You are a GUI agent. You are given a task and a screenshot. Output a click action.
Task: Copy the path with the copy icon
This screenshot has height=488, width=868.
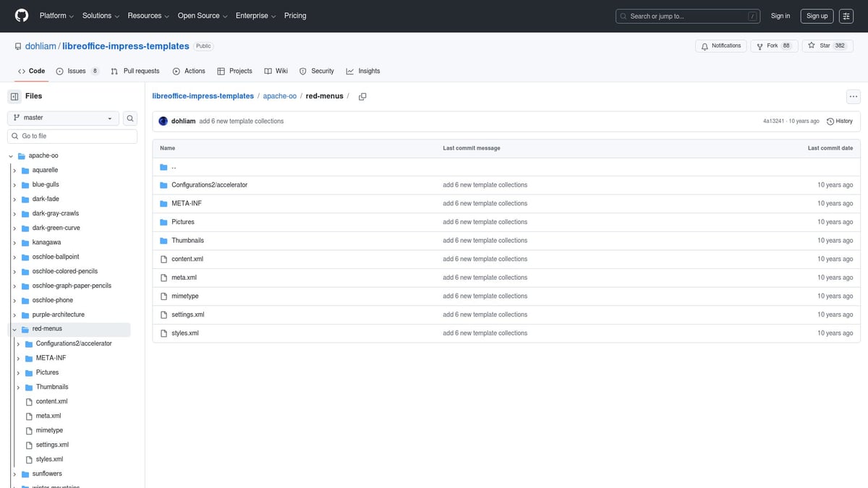(362, 96)
